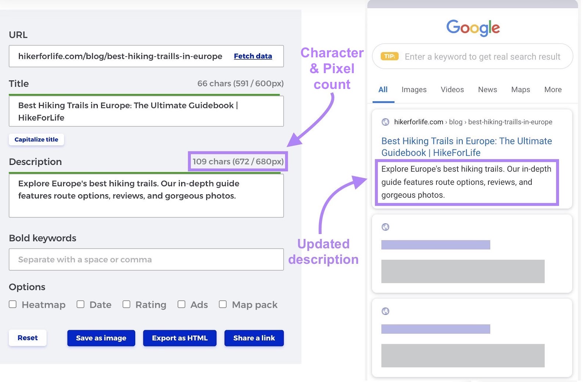Select the Maps tab
Screen dimensions: 588x382
[520, 90]
